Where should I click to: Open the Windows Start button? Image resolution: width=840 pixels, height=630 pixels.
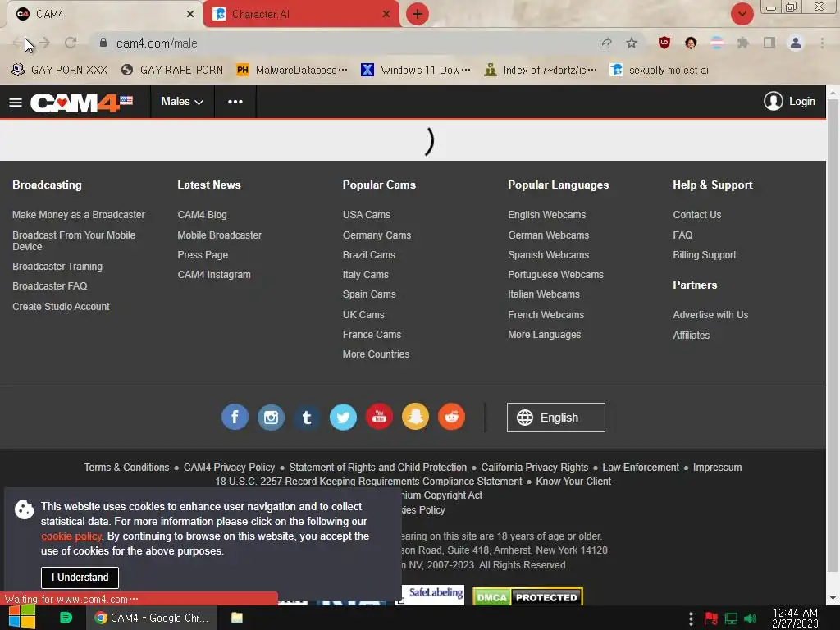point(22,618)
